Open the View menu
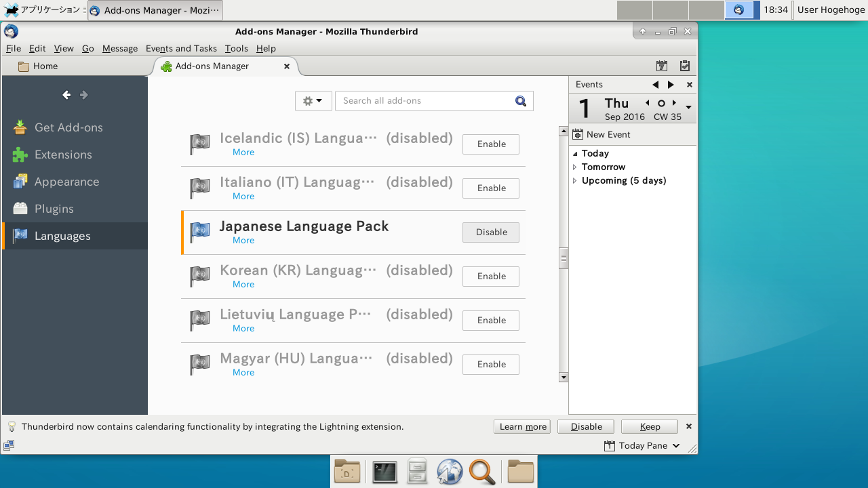868x488 pixels. tap(64, 48)
